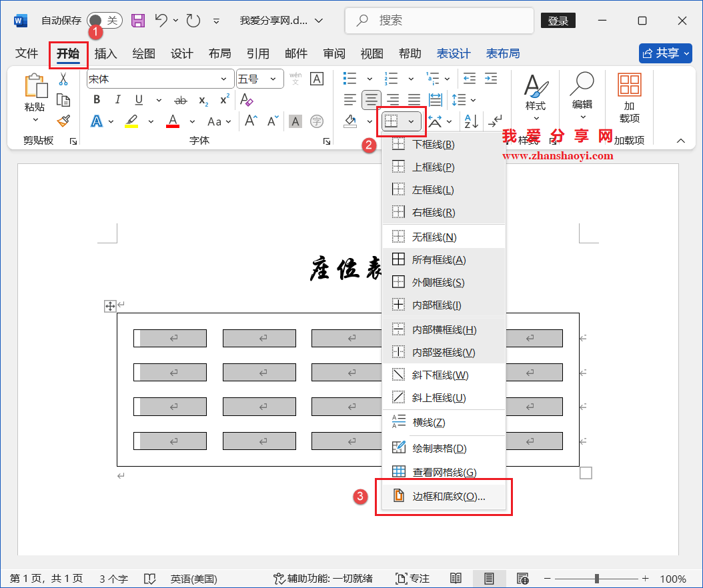
Task: Click the spelling check book icon
Action: point(149,579)
